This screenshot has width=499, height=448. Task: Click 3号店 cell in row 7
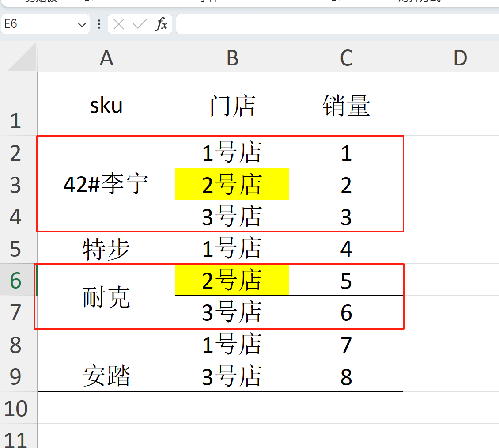pyautogui.click(x=232, y=311)
